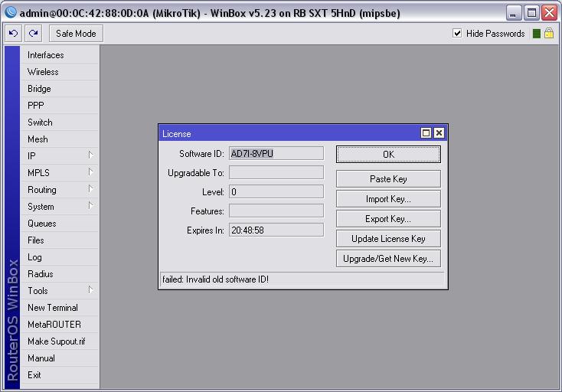Select Make Supout.rif

click(60, 341)
